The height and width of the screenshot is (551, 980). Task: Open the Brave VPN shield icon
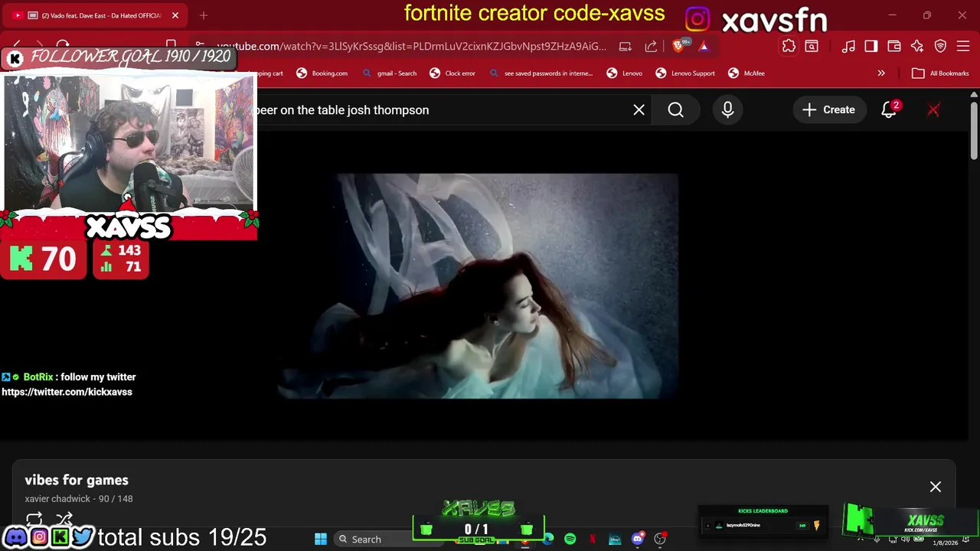[x=941, y=47]
